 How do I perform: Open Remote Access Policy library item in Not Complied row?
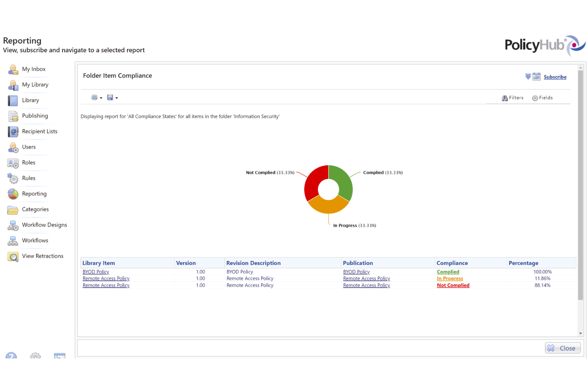[x=106, y=286]
